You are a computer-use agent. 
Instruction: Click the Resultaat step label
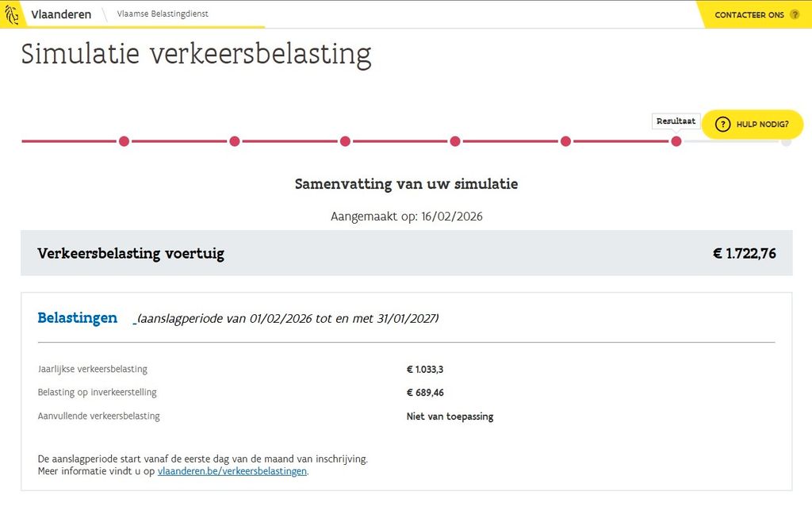[676, 121]
